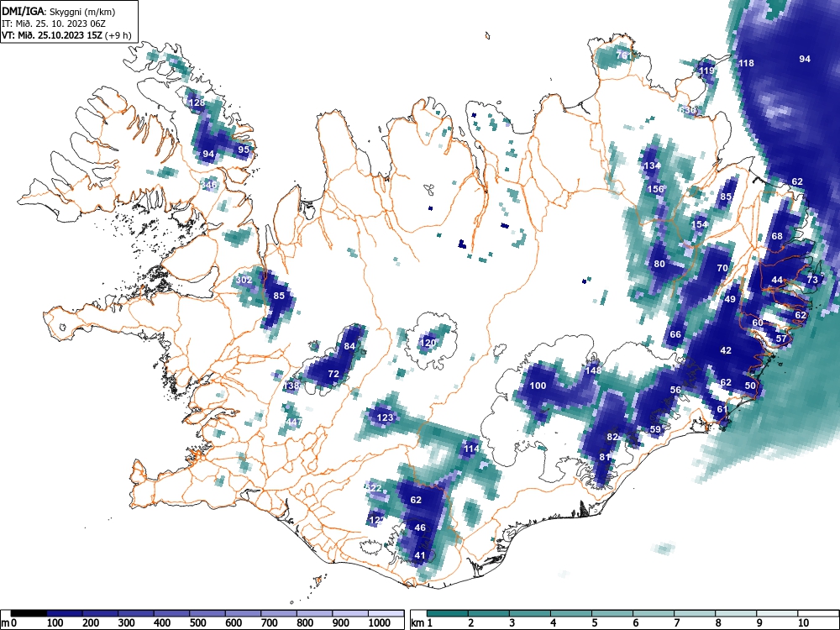The image size is (840, 630).
Task: Click the visibility value '49' on the map
Action: (x=730, y=300)
